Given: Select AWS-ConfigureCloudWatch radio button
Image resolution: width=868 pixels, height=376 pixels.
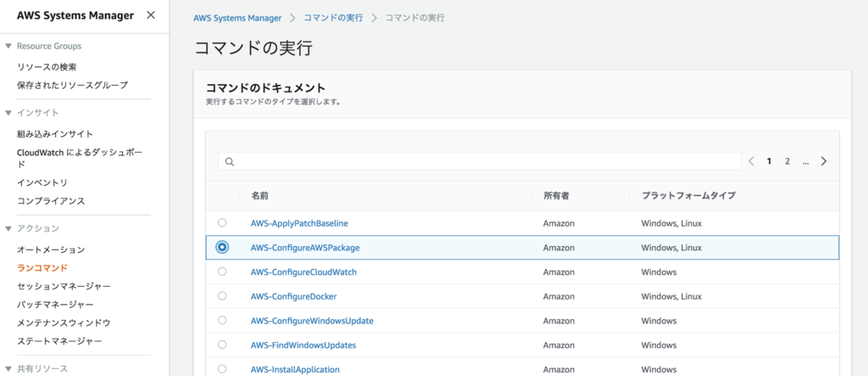Looking at the screenshot, I should 222,272.
